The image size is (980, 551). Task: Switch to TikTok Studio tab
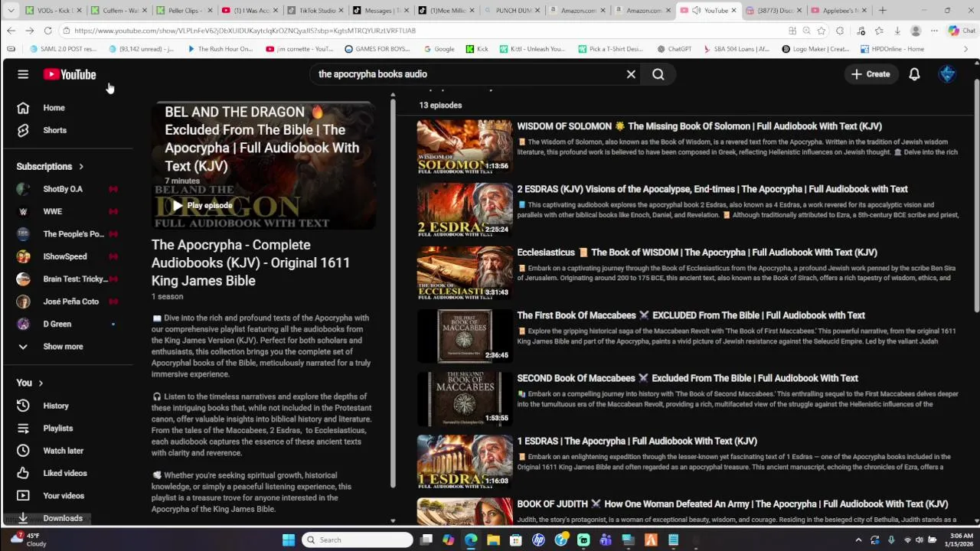click(x=317, y=11)
